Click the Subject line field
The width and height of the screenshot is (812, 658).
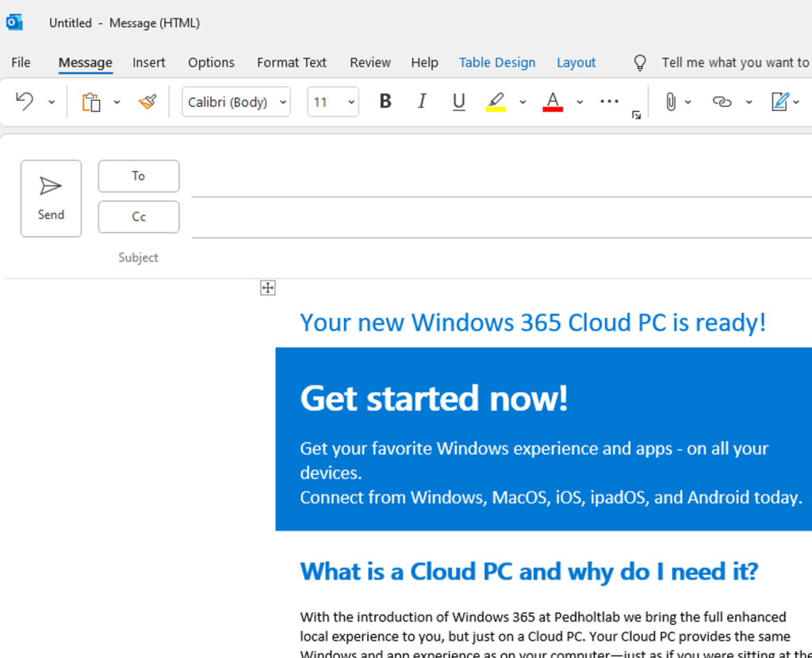(x=502, y=258)
